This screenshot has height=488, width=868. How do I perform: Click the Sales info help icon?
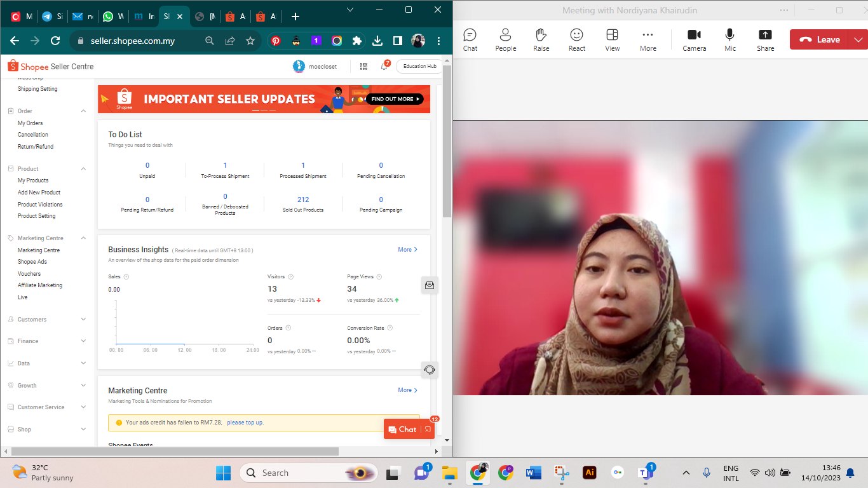[126, 277]
